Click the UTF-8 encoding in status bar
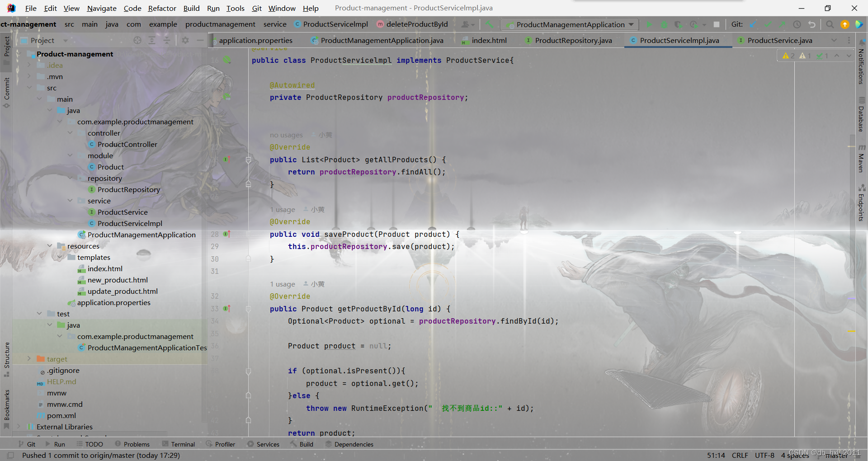This screenshot has height=461, width=868. (x=764, y=455)
